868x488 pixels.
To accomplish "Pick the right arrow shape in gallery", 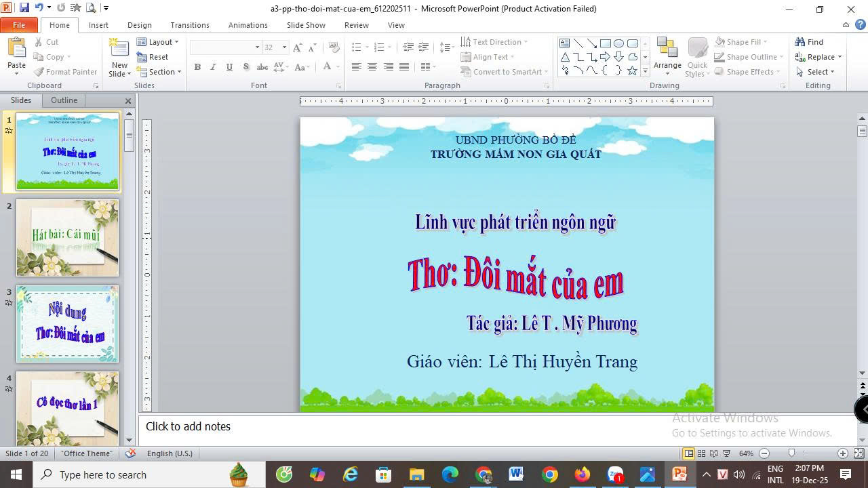I will pos(605,57).
